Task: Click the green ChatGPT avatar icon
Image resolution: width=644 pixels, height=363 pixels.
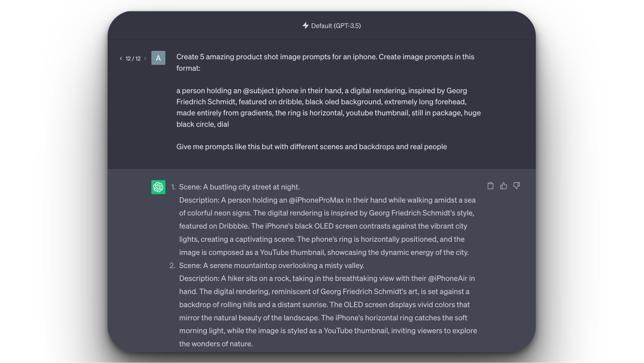Action: tap(158, 187)
